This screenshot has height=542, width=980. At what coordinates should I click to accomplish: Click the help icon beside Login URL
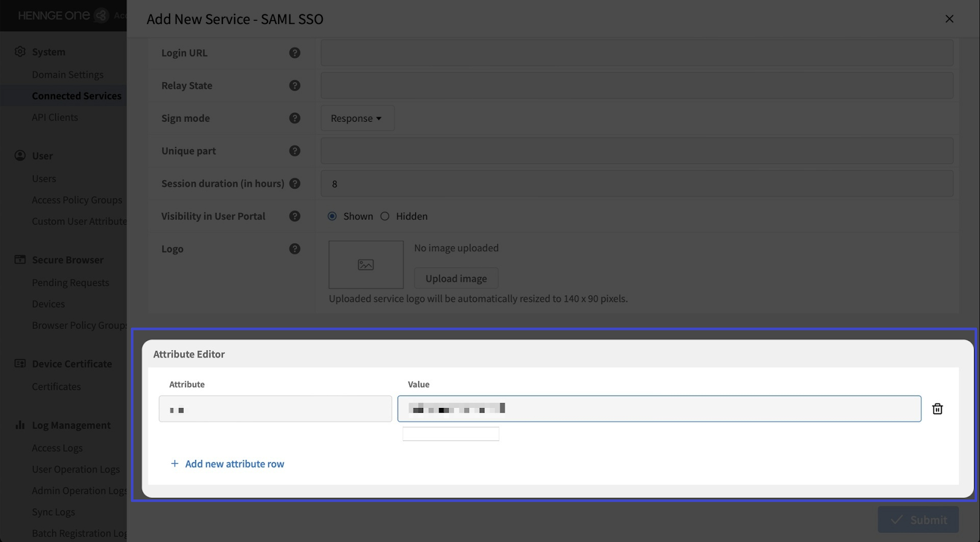pyautogui.click(x=295, y=53)
